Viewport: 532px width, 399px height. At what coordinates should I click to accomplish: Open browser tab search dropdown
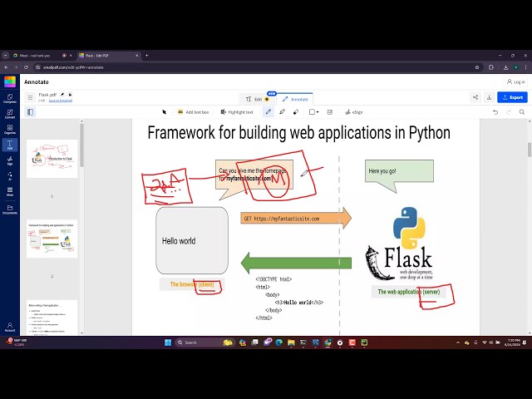click(x=6, y=56)
